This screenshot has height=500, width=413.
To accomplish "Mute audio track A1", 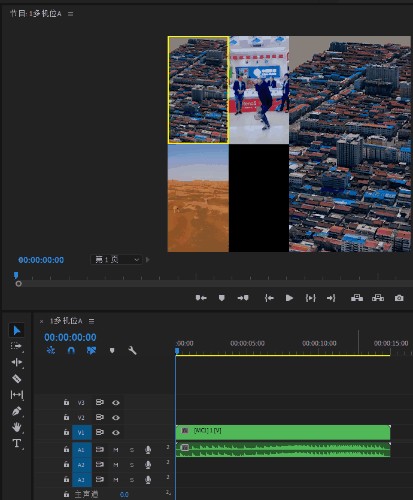I will point(116,450).
